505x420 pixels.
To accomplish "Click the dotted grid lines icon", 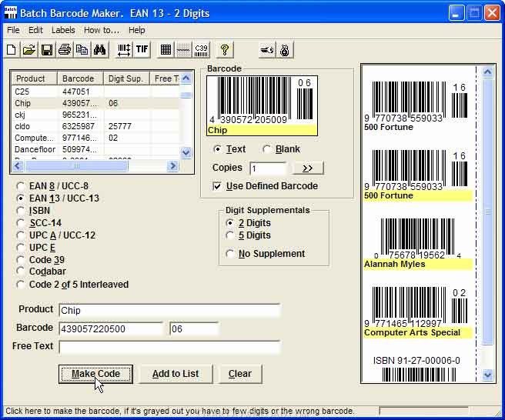I will click(183, 50).
